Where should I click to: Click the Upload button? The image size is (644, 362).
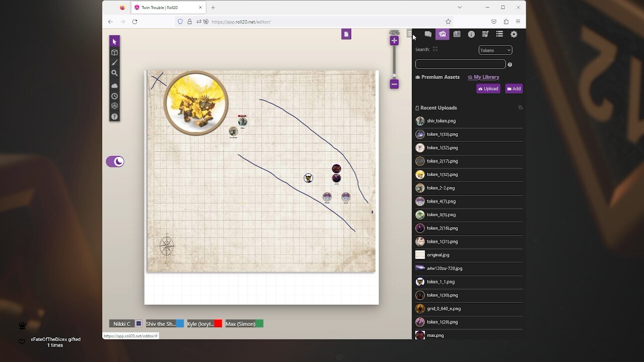tap(488, 88)
